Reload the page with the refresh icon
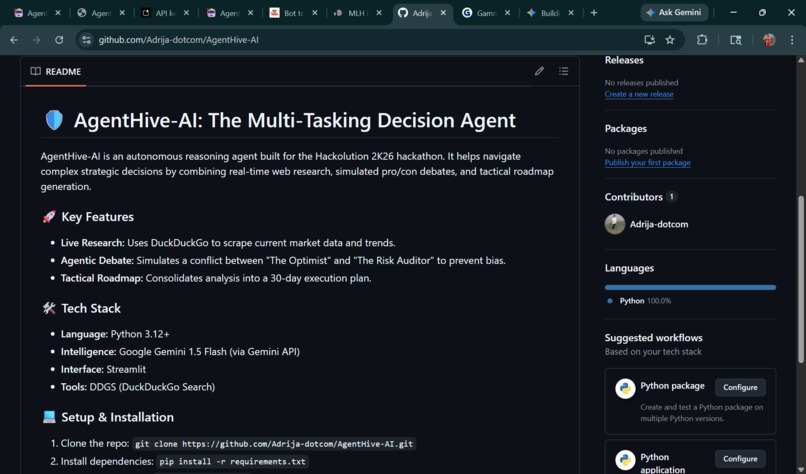The height and width of the screenshot is (474, 806). click(x=59, y=40)
